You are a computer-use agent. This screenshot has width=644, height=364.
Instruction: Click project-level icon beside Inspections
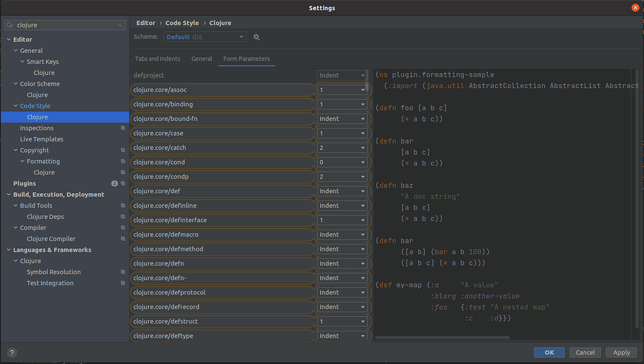pyautogui.click(x=123, y=128)
